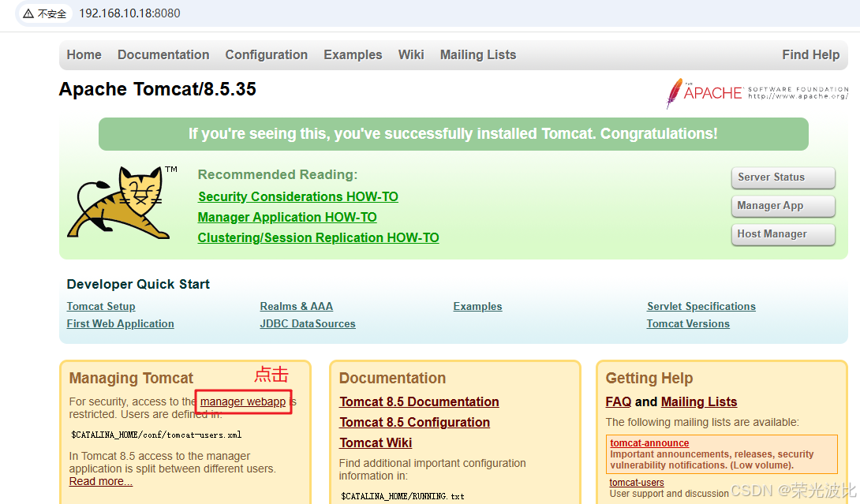Click the insecure connection warning icon
The image size is (860, 504).
point(28,13)
